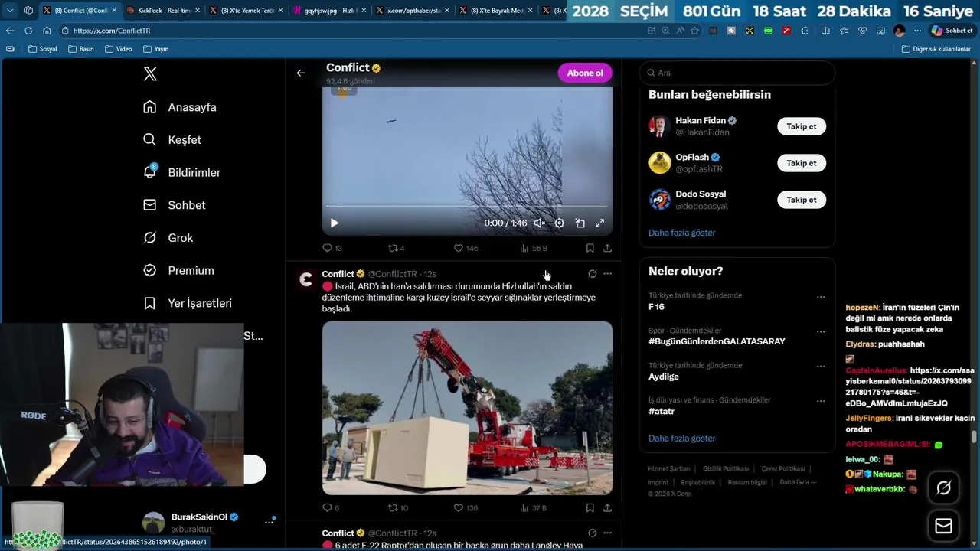Open Yer İşaretleri bookmarks
This screenshot has height=551, width=980.
188,303
